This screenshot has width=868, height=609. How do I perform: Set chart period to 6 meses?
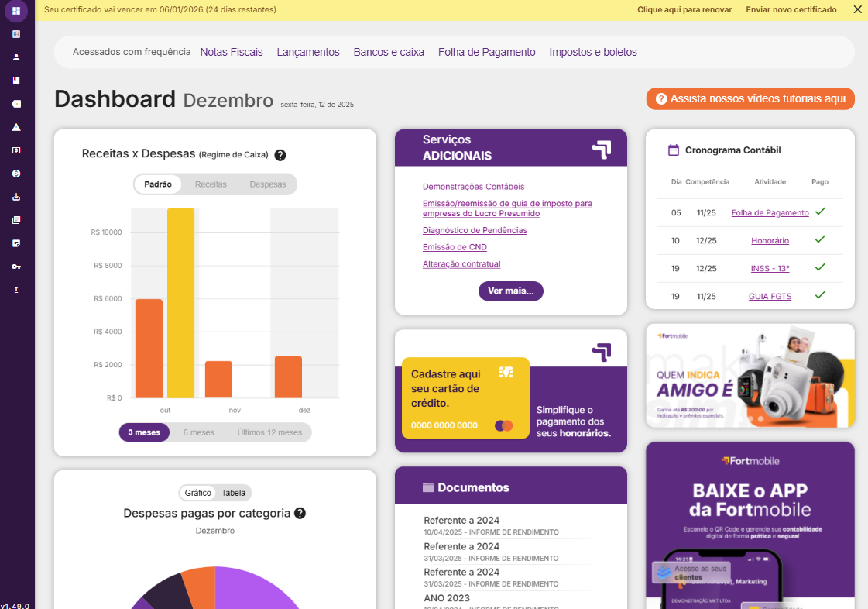pos(198,432)
